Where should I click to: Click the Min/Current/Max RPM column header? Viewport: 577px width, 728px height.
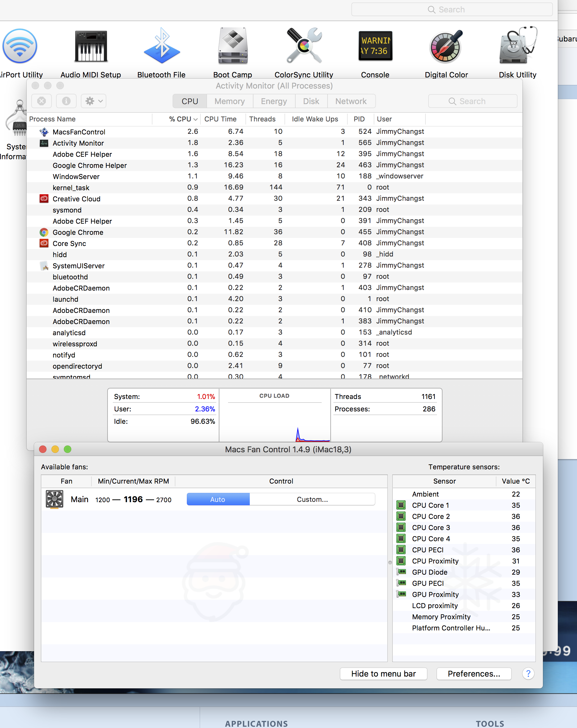pyautogui.click(x=134, y=481)
